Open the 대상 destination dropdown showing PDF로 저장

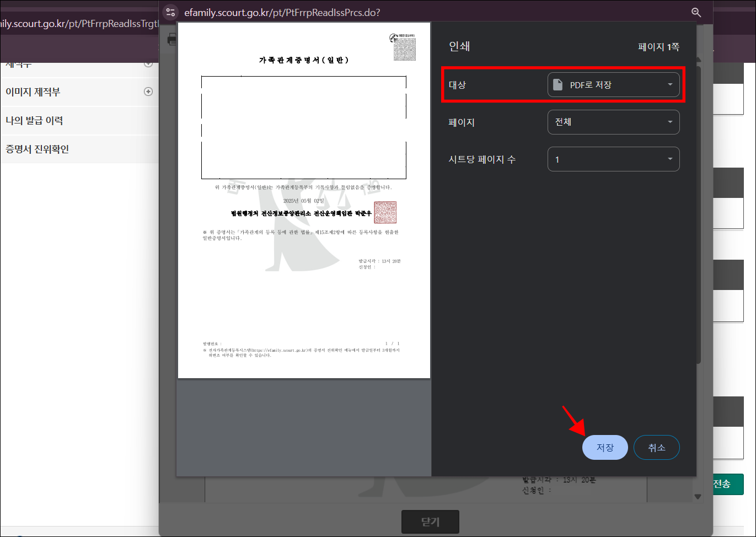tap(614, 85)
